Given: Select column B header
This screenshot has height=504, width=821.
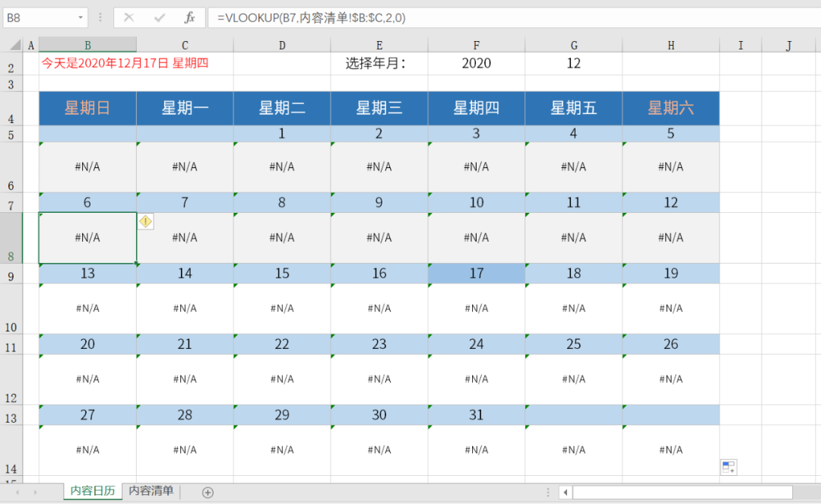Looking at the screenshot, I should pyautogui.click(x=87, y=45).
